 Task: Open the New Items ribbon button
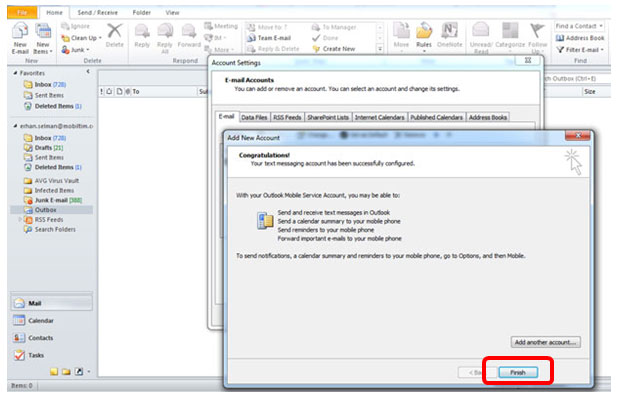pos(43,38)
